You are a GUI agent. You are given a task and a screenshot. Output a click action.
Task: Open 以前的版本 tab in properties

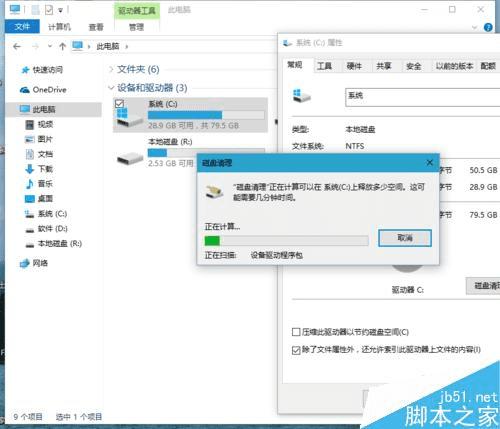(x=454, y=66)
